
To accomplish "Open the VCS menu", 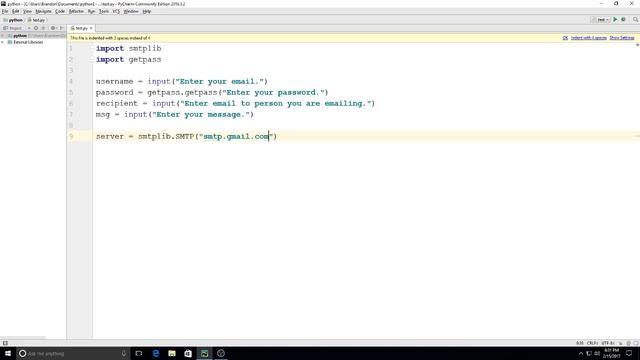I will click(x=116, y=11).
